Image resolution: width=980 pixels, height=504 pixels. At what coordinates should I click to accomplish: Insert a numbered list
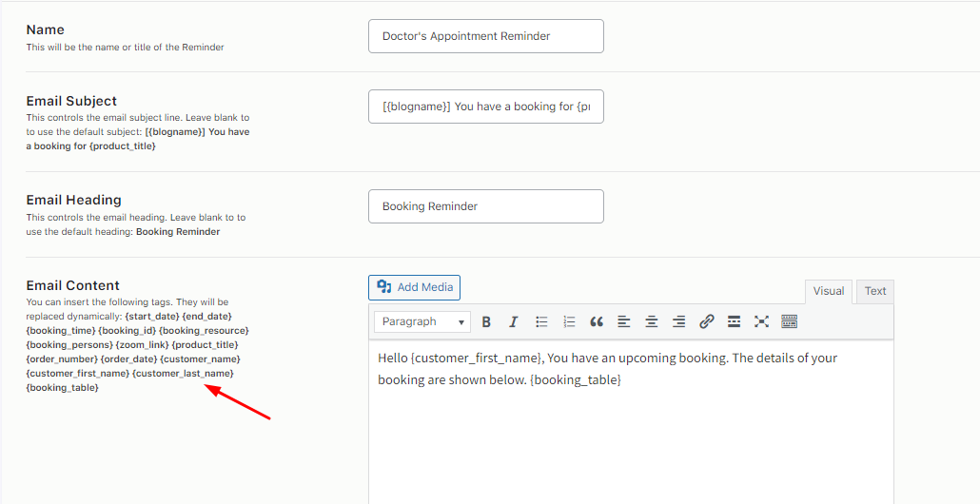pyautogui.click(x=569, y=321)
